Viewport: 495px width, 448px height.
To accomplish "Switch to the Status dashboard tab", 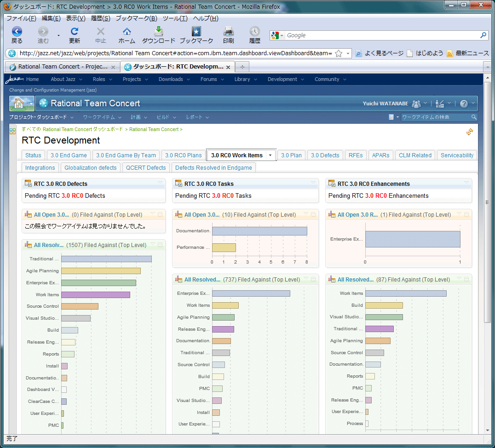I will pyautogui.click(x=33, y=155).
